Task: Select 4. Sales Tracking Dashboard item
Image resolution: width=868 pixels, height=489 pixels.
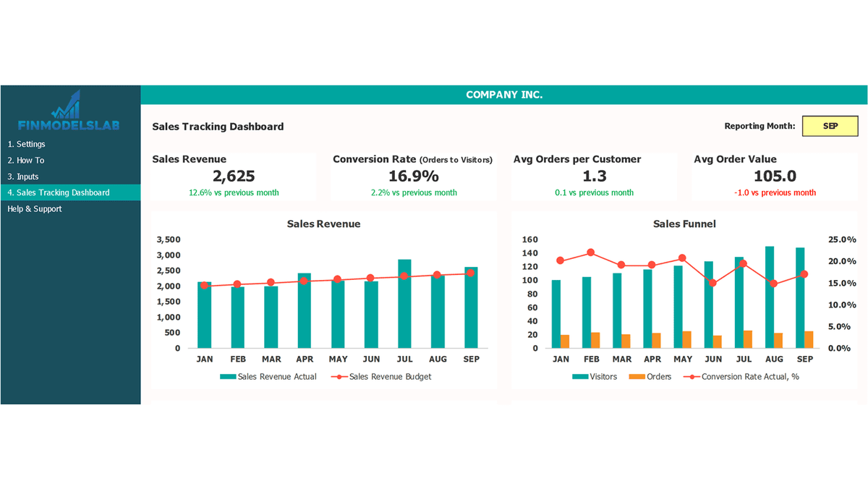Action: (x=70, y=192)
